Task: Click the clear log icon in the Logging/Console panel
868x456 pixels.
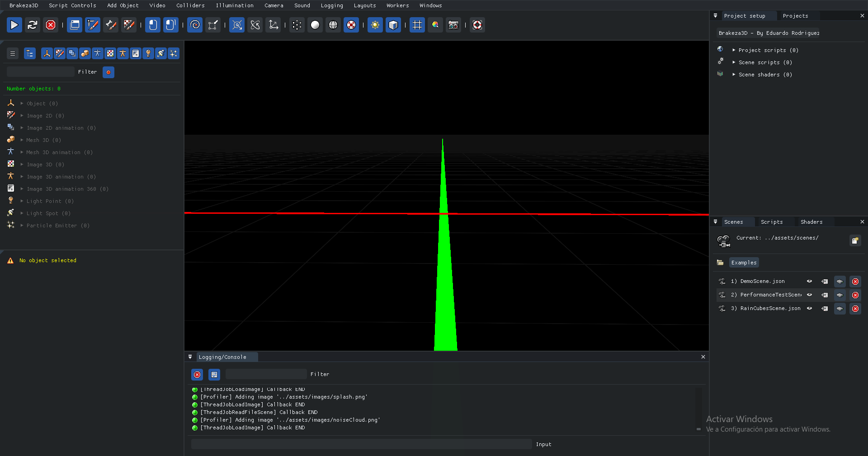Action: (197, 374)
